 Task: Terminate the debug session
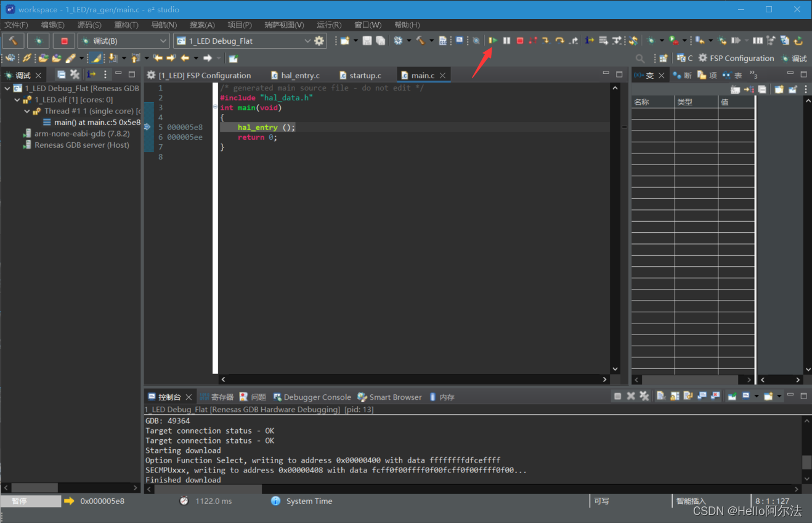pyautogui.click(x=520, y=40)
